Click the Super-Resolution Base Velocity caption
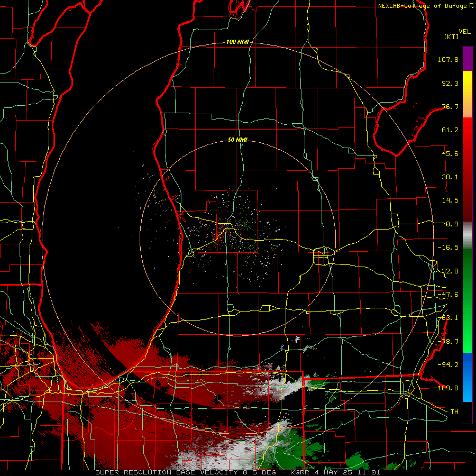 coord(237,472)
